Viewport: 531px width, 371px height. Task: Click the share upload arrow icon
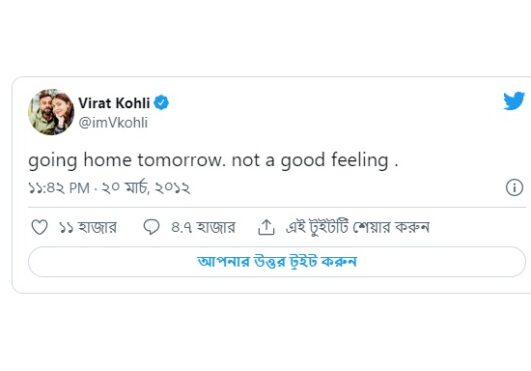click(x=266, y=227)
